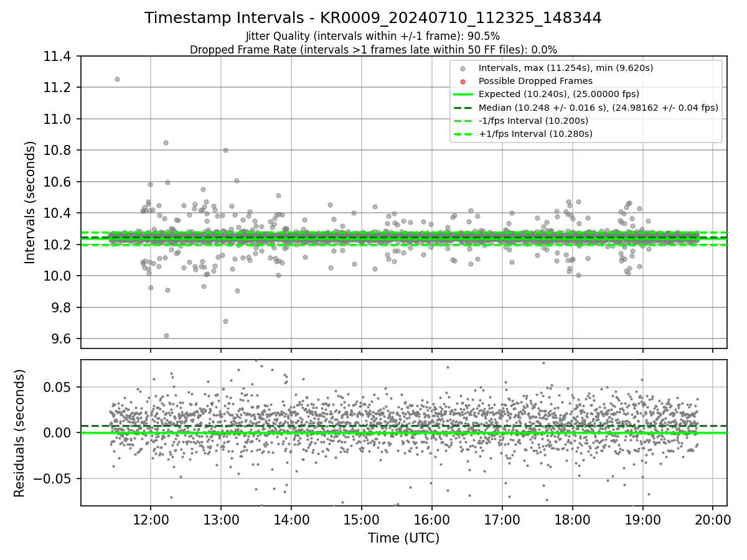Click the 9.8 y-axis tick label
The image size is (747, 560).
62,307
